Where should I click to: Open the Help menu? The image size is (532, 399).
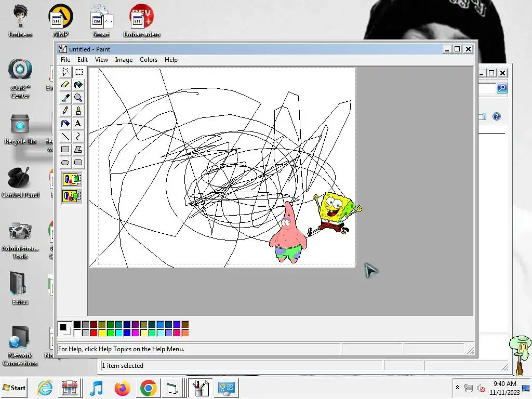(171, 60)
